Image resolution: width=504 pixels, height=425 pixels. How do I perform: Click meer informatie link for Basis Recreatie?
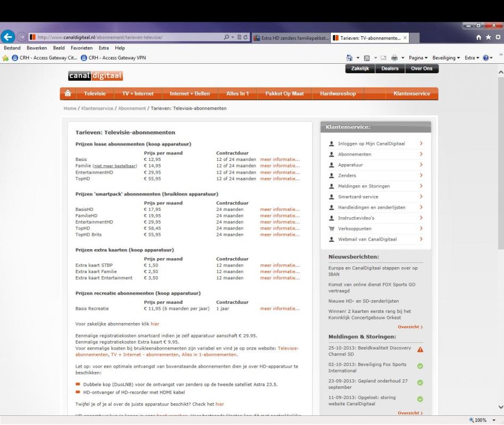click(x=280, y=308)
